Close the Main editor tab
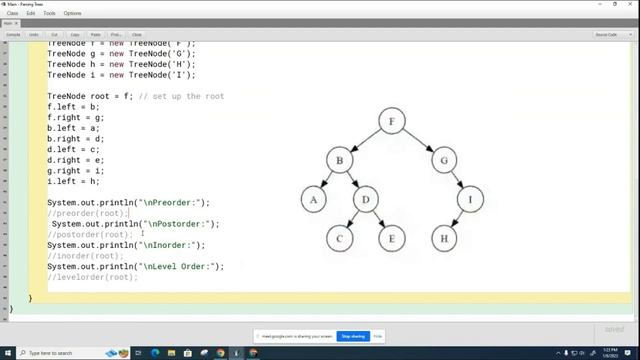Viewport: 640px width, 360px height. tap(16, 24)
